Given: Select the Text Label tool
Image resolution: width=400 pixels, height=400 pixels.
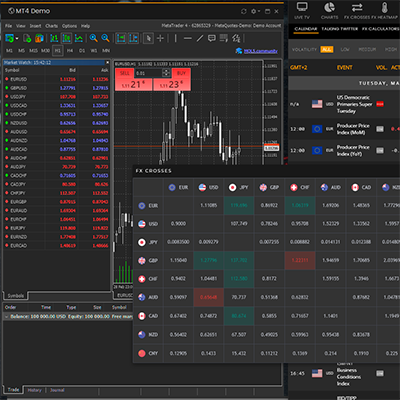Looking at the screenshot, I should 212,38.
